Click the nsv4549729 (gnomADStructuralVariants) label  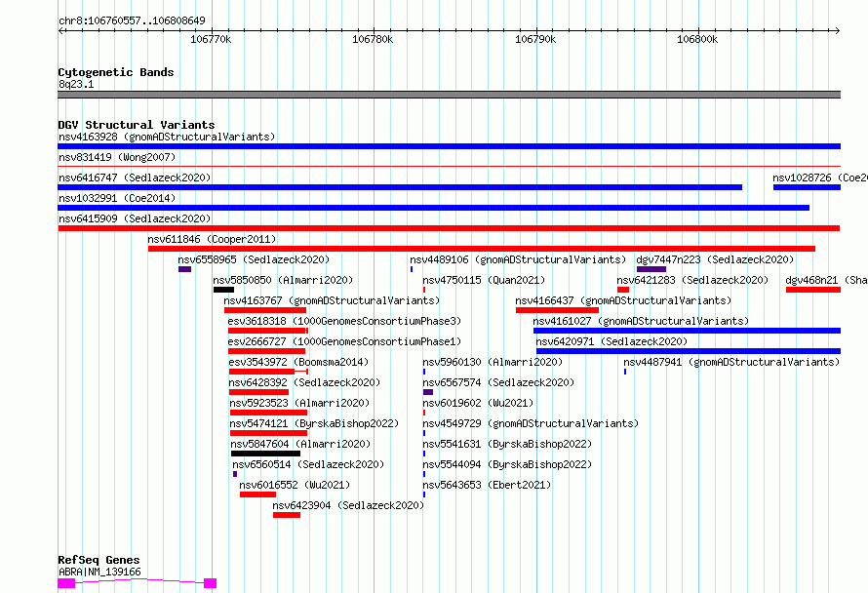[x=531, y=423]
